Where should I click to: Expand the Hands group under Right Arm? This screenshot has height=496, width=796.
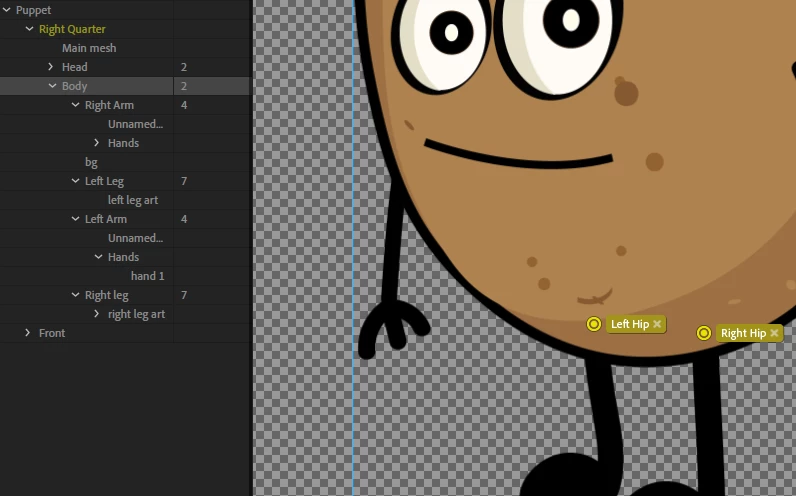coord(96,143)
